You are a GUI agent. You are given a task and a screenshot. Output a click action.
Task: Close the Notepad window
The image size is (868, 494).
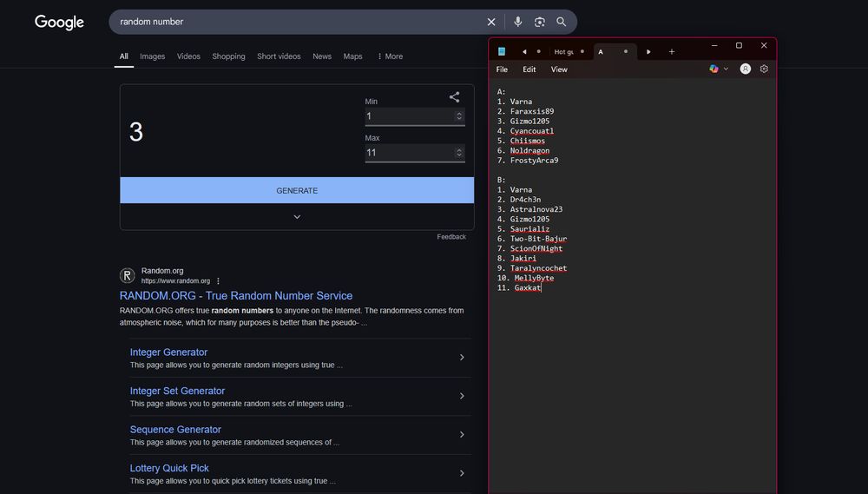click(x=764, y=45)
